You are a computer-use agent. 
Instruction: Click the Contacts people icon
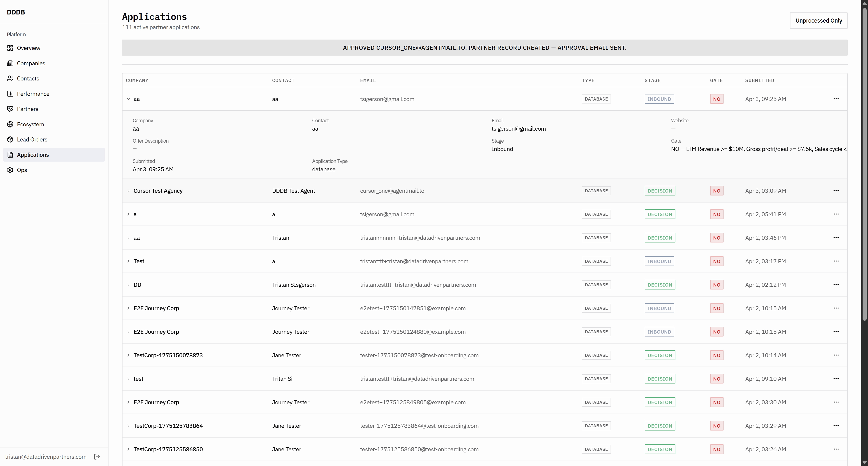point(10,78)
